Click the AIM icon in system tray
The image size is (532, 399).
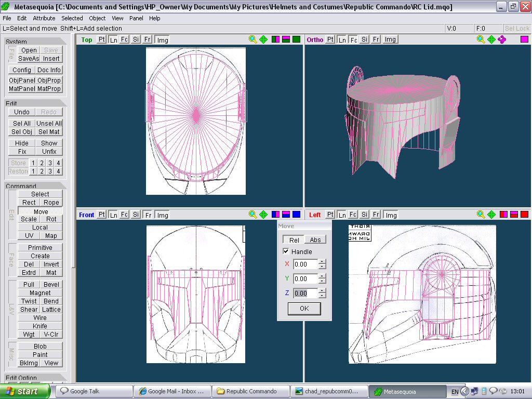click(x=503, y=391)
